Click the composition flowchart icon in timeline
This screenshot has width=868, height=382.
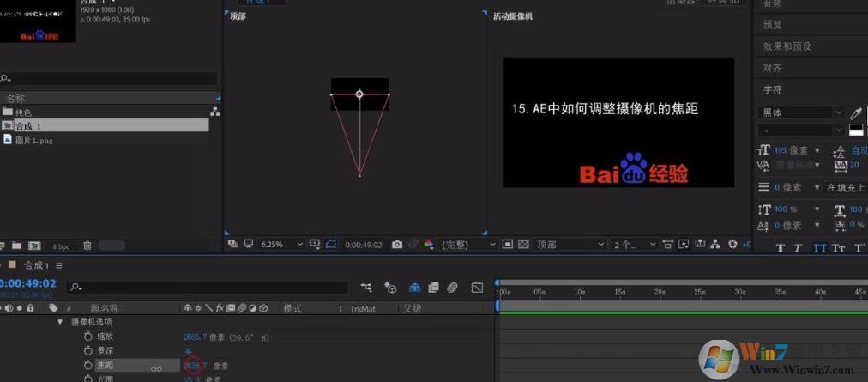tap(366, 288)
